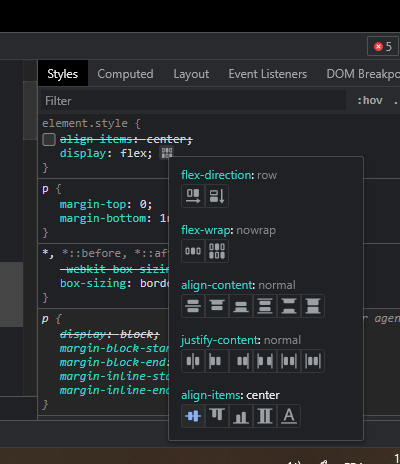Set flex-direction to column
The height and width of the screenshot is (464, 400).
coord(217,196)
